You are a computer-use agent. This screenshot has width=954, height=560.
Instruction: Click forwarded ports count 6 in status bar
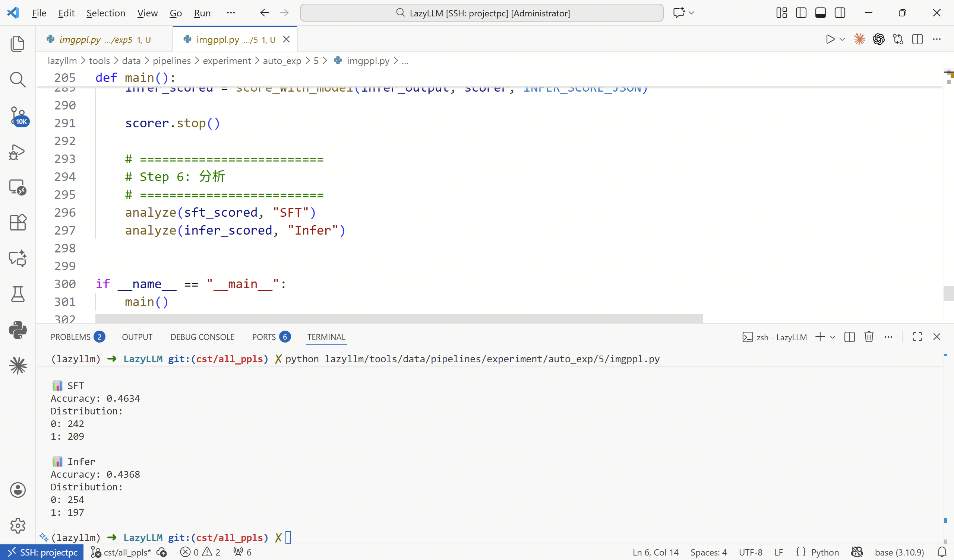click(x=242, y=553)
